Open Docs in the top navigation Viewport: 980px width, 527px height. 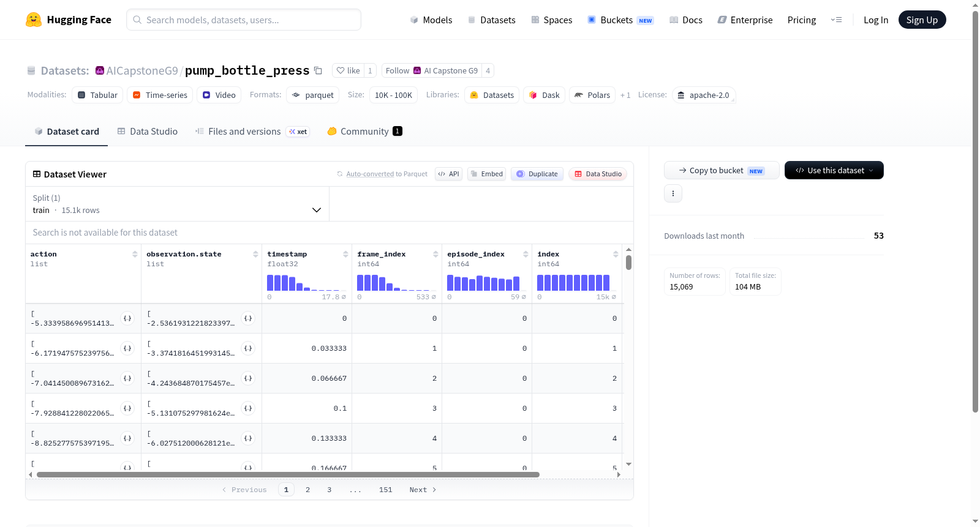point(686,20)
